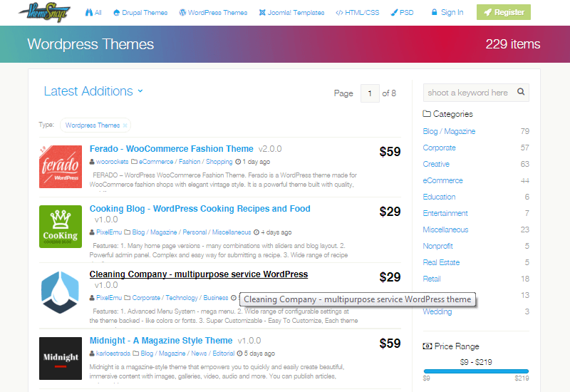Open Ferado - WooCommerce Fashion Theme title
570x392 pixels.
[171, 149]
